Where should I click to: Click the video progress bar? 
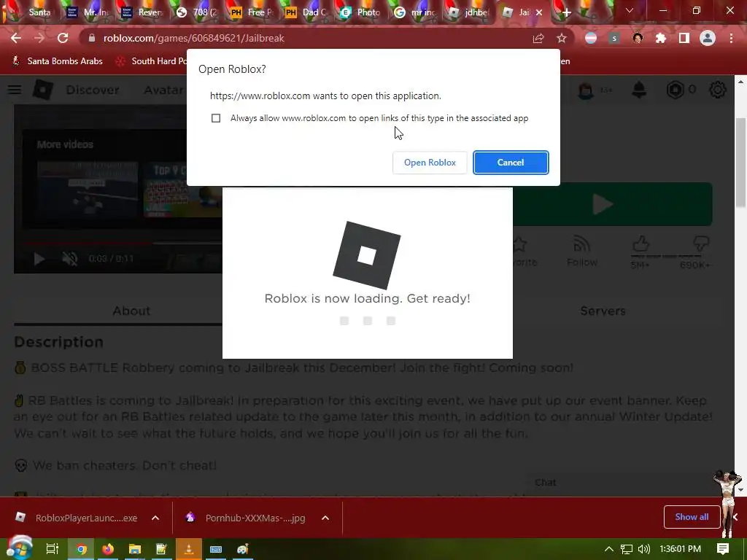point(122,243)
